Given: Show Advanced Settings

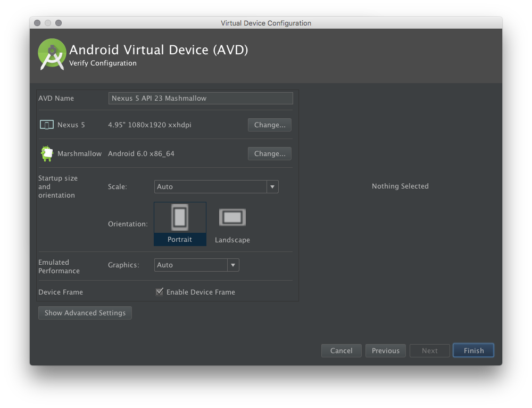Looking at the screenshot, I should tap(85, 313).
